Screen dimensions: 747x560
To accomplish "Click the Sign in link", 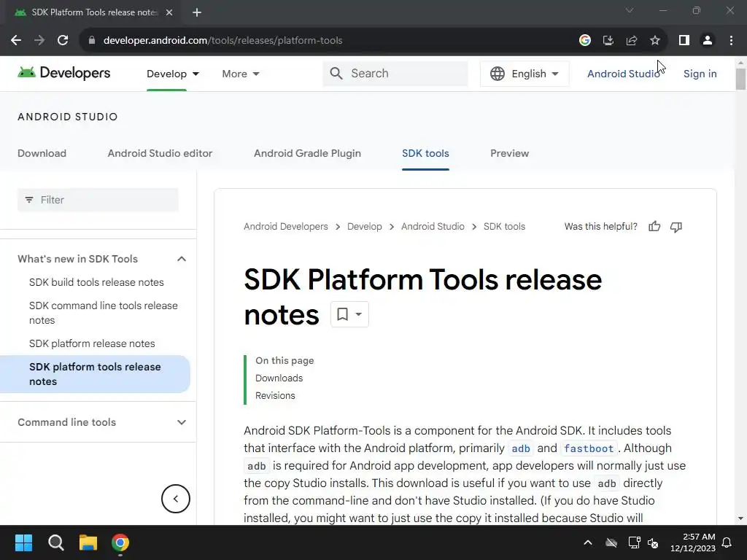I will tap(700, 74).
